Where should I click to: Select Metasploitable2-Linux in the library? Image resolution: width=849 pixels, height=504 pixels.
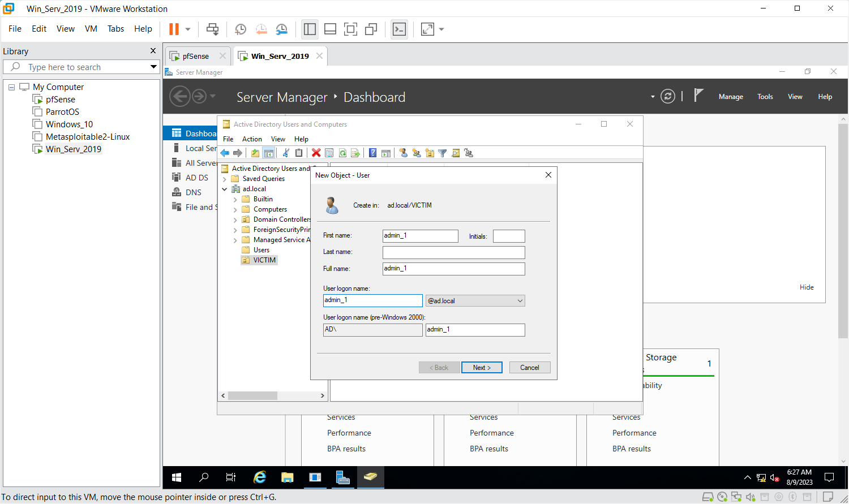coord(88,137)
